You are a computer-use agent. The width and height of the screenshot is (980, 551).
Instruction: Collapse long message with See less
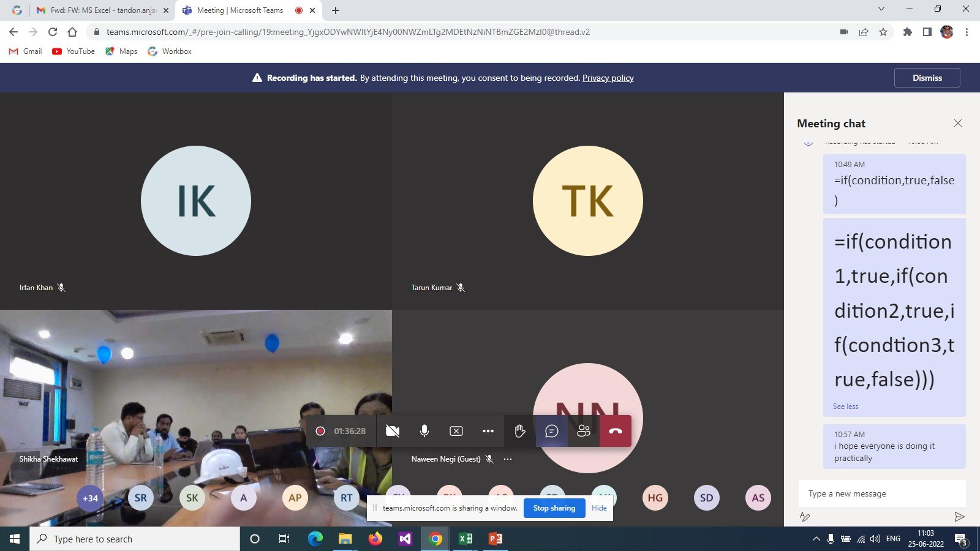click(x=845, y=407)
